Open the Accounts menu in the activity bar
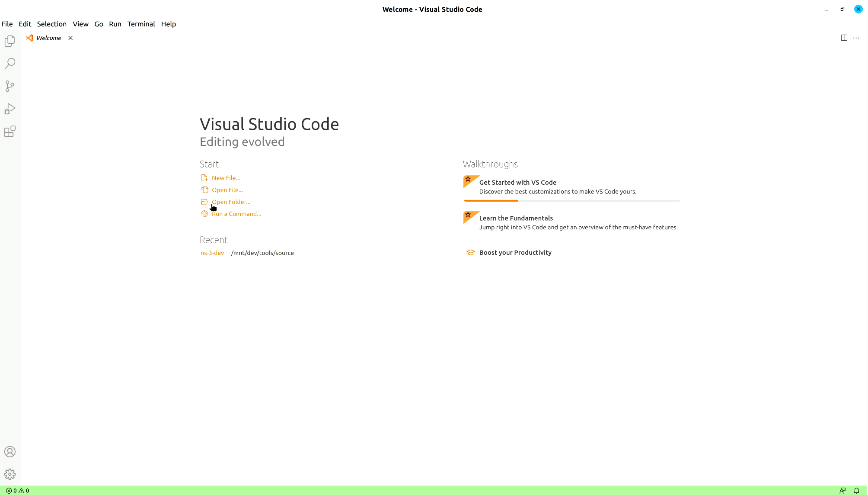 (10, 451)
